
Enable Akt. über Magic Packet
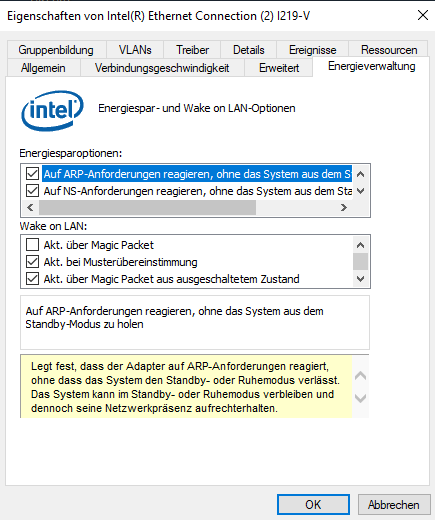tap(32, 245)
